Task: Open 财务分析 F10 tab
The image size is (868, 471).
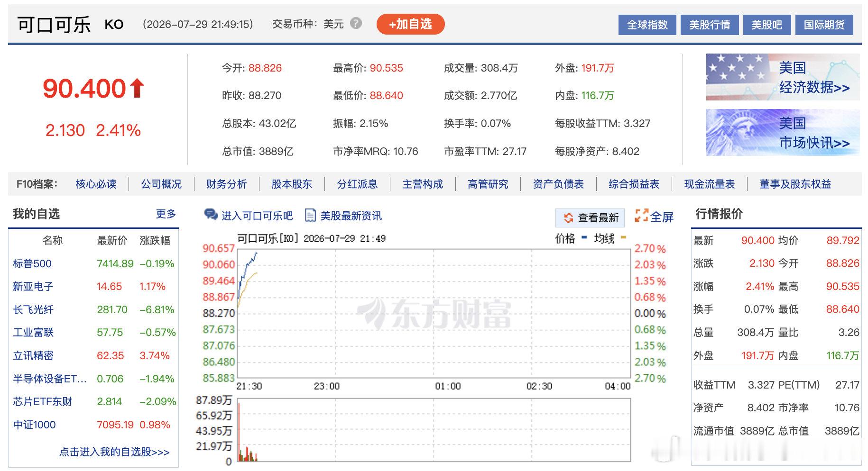Action: [226, 184]
